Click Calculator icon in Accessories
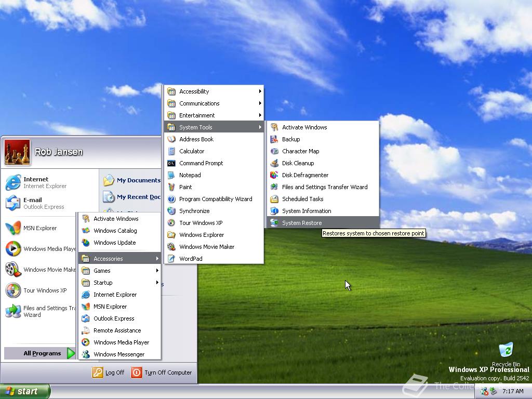The height and width of the screenshot is (399, 532). coord(171,151)
